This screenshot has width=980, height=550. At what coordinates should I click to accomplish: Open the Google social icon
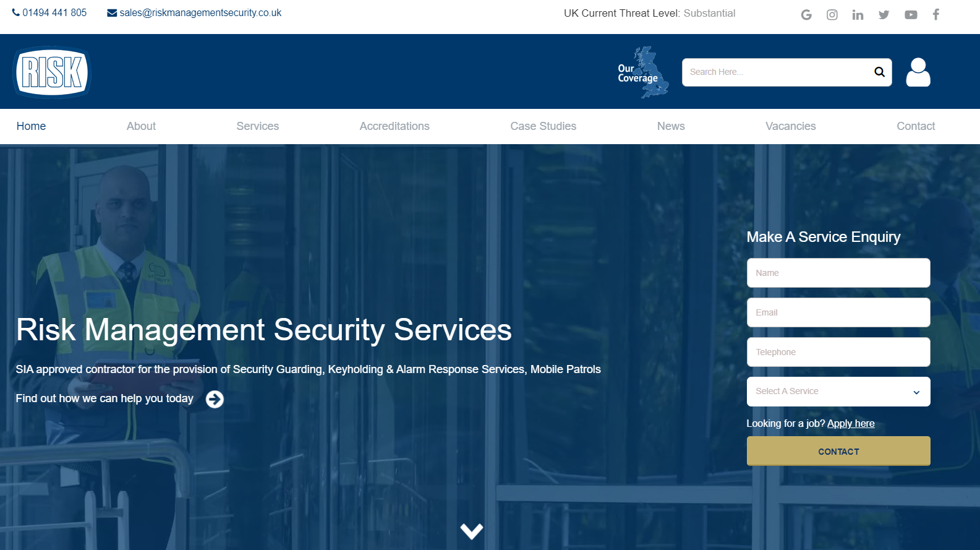(806, 15)
